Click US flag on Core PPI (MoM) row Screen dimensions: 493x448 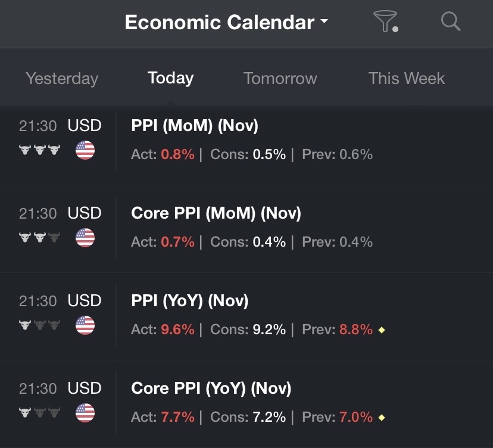[x=85, y=238]
